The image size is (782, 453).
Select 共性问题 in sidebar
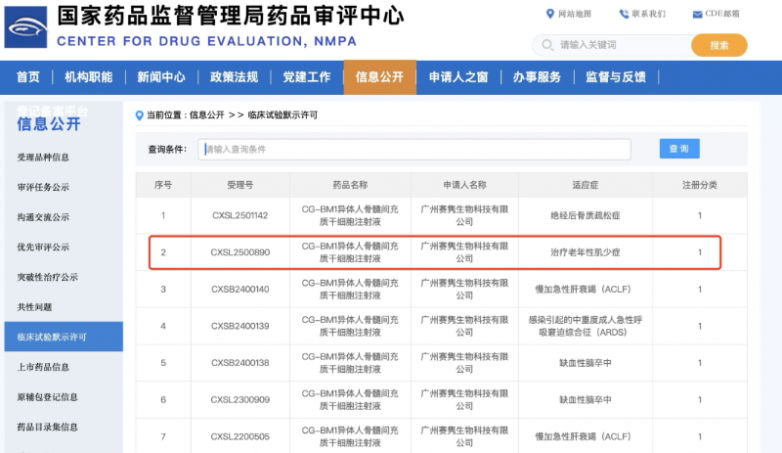[x=34, y=307]
